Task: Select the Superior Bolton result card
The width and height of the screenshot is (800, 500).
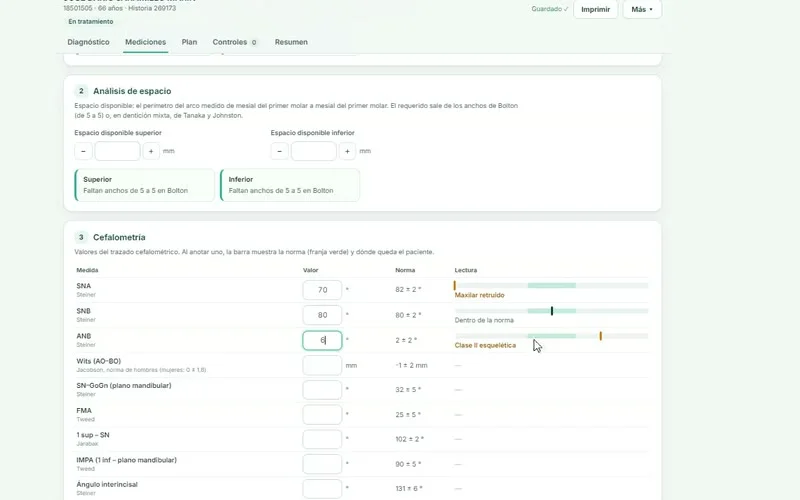Action: tap(144, 185)
